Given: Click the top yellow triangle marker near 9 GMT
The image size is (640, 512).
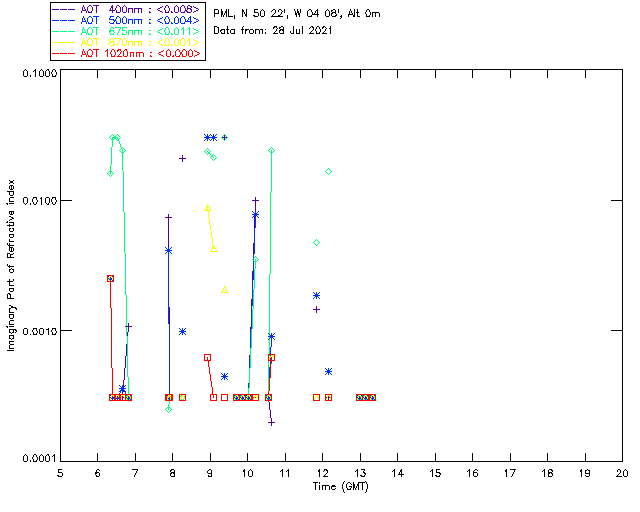Looking at the screenshot, I should coord(207,208).
